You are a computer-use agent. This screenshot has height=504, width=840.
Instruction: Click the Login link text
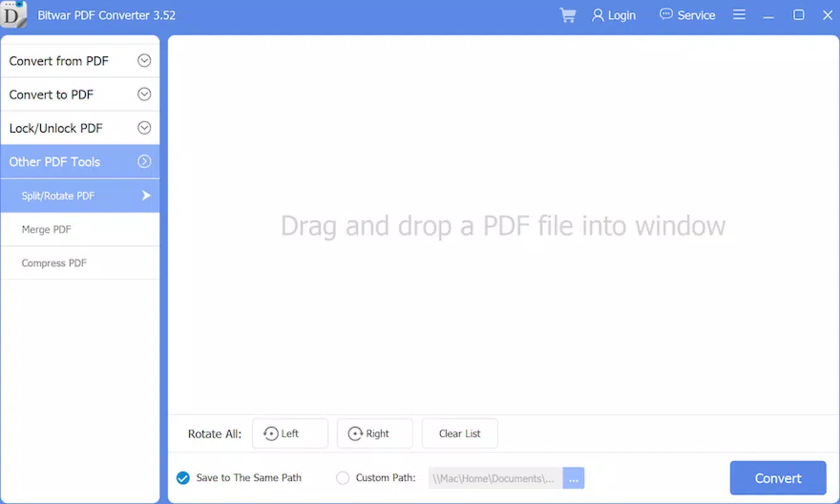pyautogui.click(x=621, y=16)
